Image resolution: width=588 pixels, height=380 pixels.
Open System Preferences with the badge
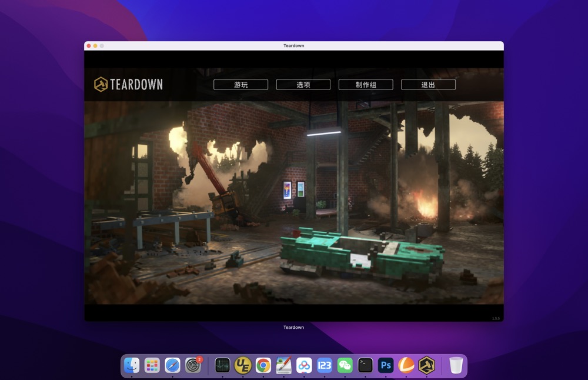(193, 365)
